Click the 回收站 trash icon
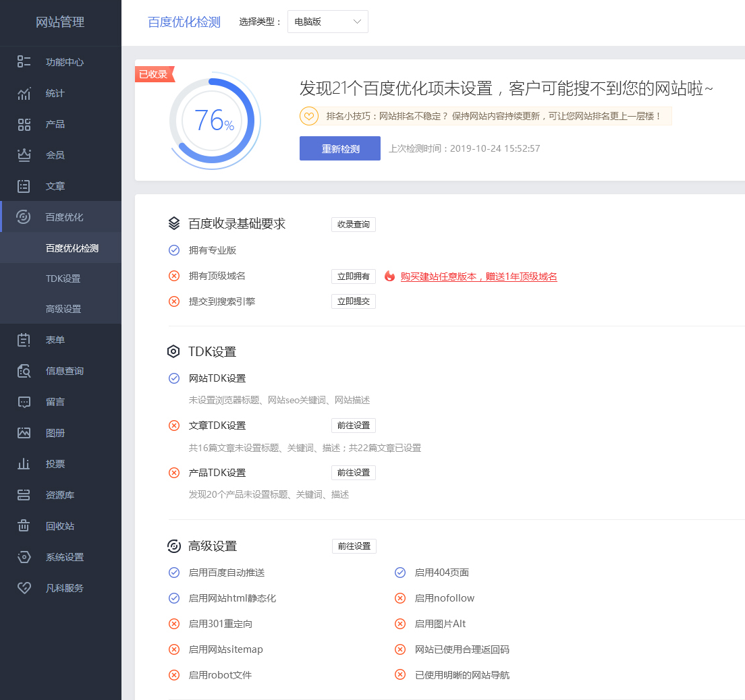The width and height of the screenshot is (745, 700). [x=24, y=526]
